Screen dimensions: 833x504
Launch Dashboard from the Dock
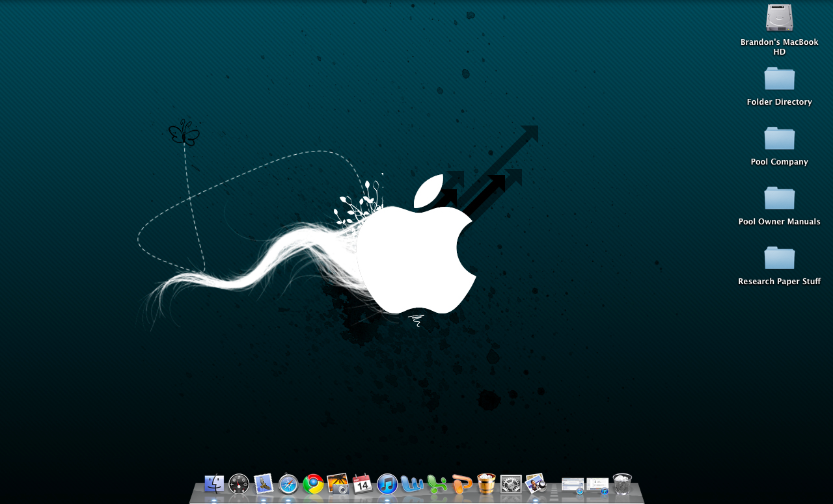click(x=239, y=484)
